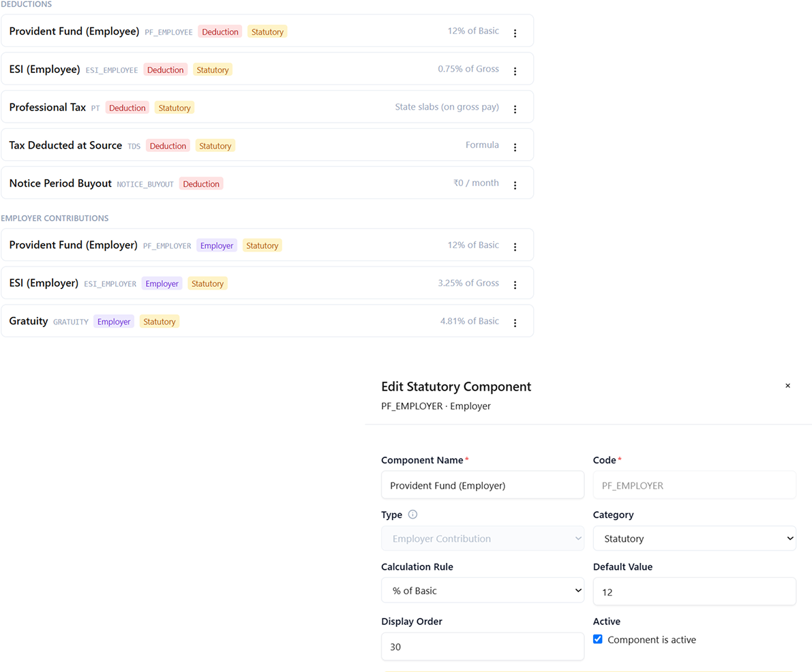Screen dimensions: 812x672
Task: Click the 12% of Basic value on Provident Fund (Employee)
Action: (473, 31)
